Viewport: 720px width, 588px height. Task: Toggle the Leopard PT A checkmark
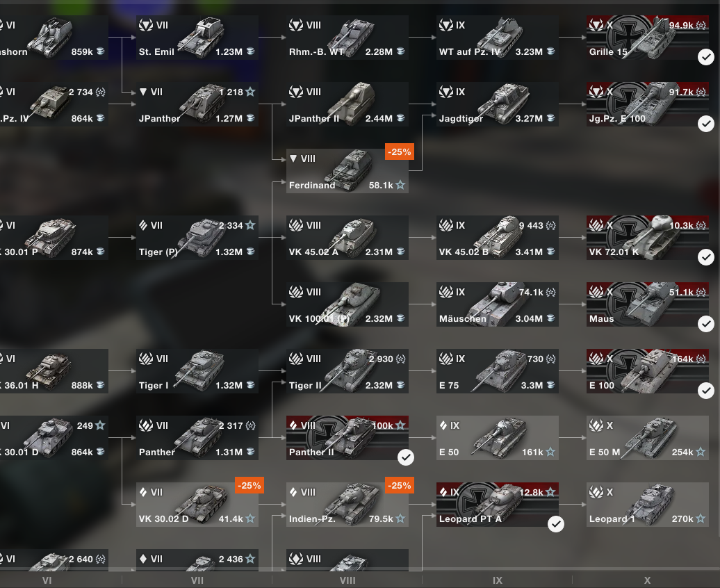pos(555,523)
